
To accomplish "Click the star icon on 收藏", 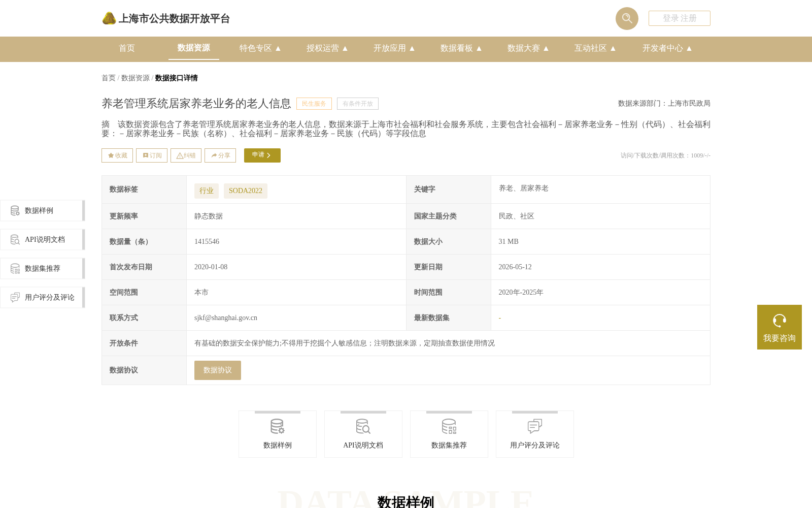I will pyautogui.click(x=111, y=155).
